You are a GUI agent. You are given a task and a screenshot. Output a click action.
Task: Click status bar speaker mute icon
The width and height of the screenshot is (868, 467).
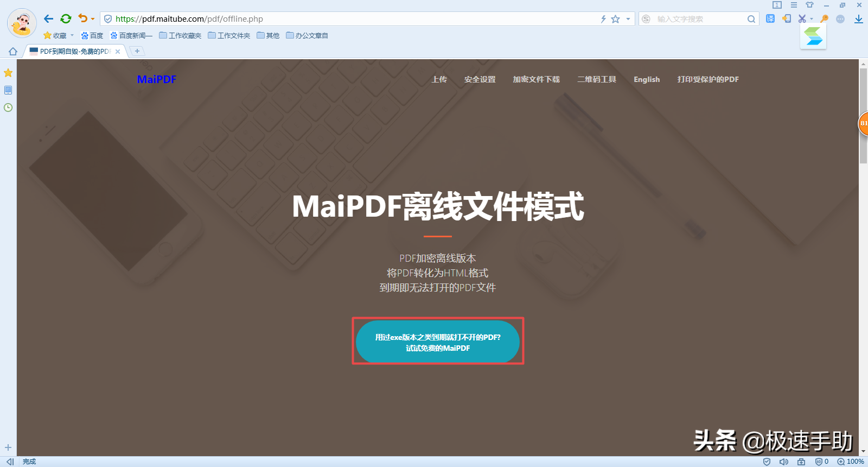(x=784, y=462)
